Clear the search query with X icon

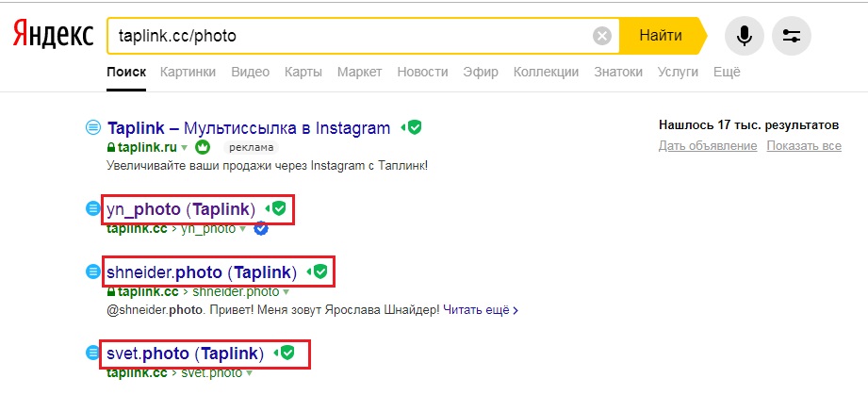click(x=602, y=37)
